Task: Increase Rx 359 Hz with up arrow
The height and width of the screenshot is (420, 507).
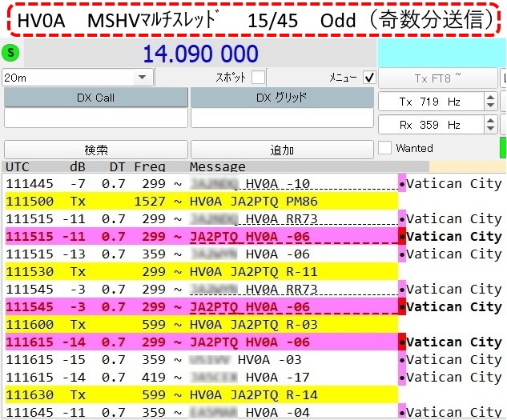Action: pos(490,121)
